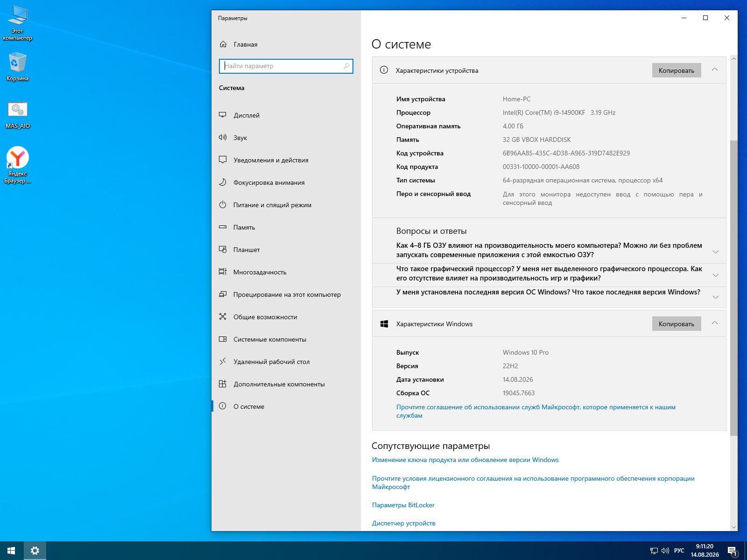The image size is (747, 560).
Task: Click the info icon next to Характеристики устройства
Action: click(x=384, y=70)
